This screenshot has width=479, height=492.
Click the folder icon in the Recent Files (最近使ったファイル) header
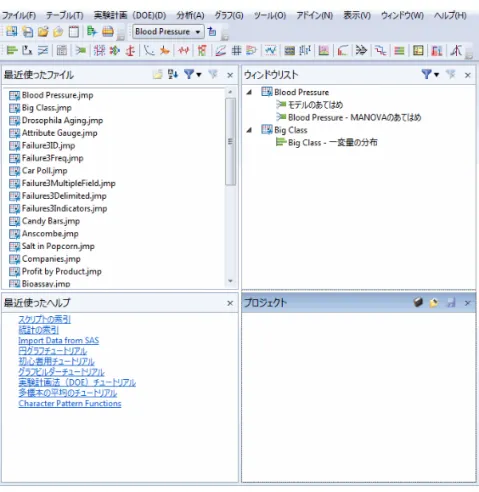[157, 75]
